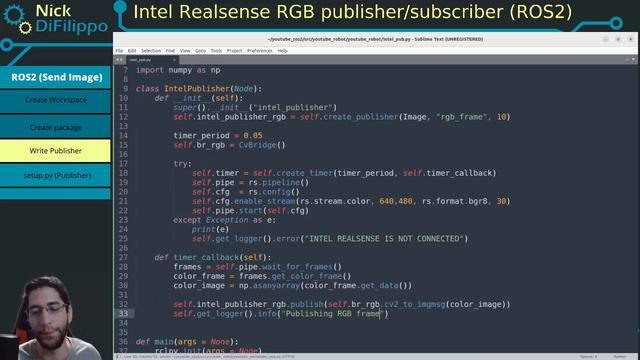Viewport: 640px width, 360px height.
Task: Click the Nick DiFilippo gear logo
Action: (17, 19)
